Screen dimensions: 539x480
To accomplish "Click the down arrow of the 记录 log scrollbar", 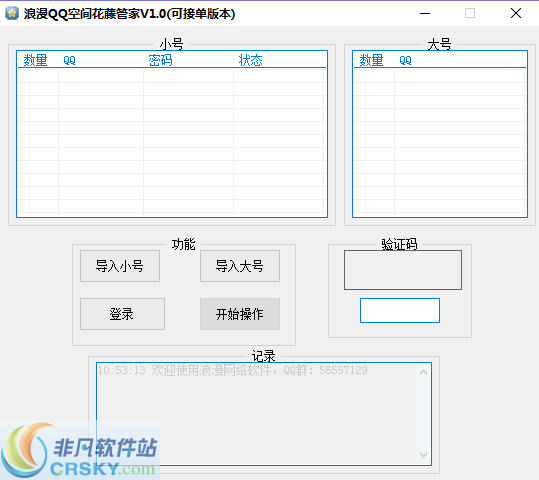I will click(x=424, y=455).
